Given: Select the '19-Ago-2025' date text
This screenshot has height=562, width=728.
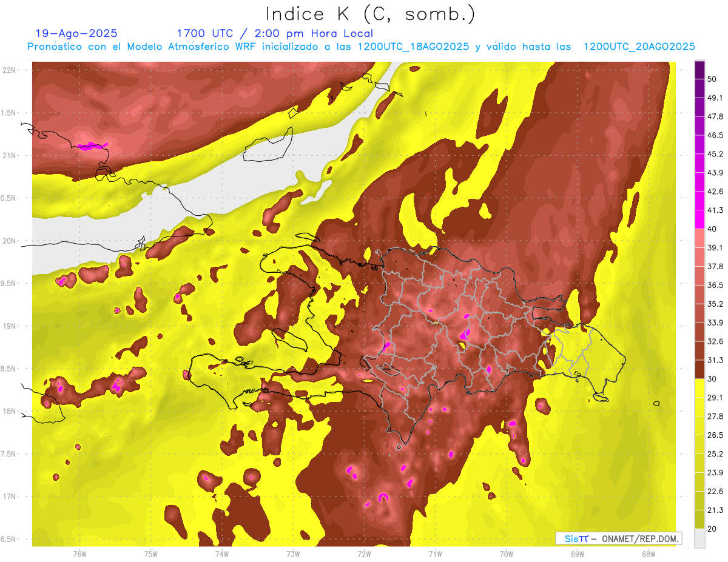Looking at the screenshot, I should tap(76, 33).
